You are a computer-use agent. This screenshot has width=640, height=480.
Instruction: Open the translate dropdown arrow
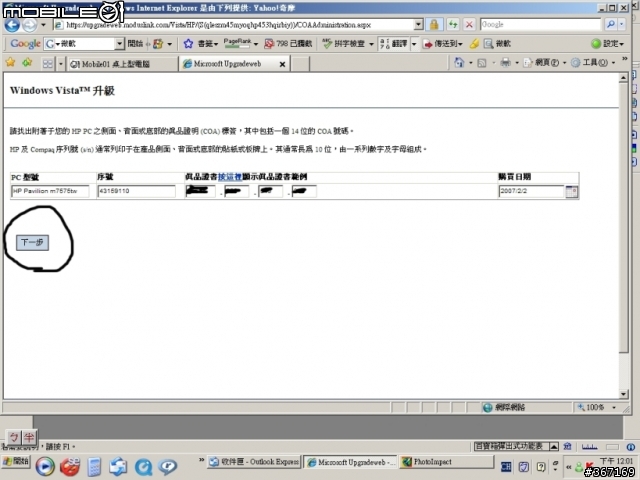(x=413, y=44)
